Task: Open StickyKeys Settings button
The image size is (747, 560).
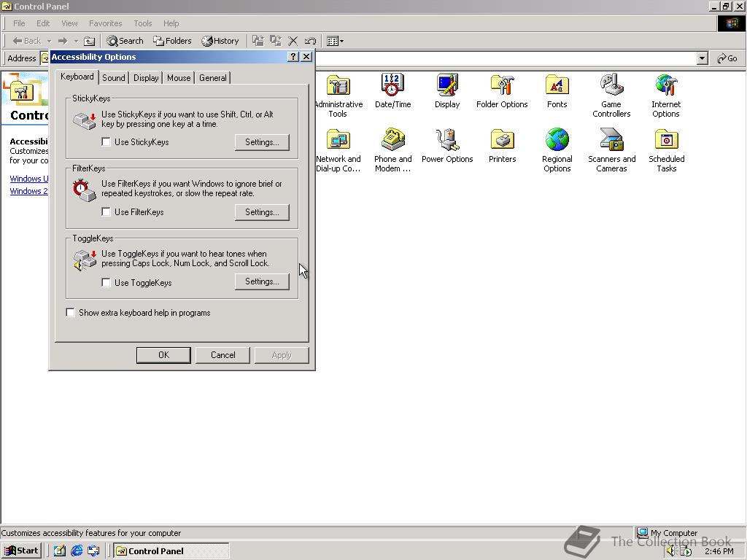Action: [x=262, y=142]
